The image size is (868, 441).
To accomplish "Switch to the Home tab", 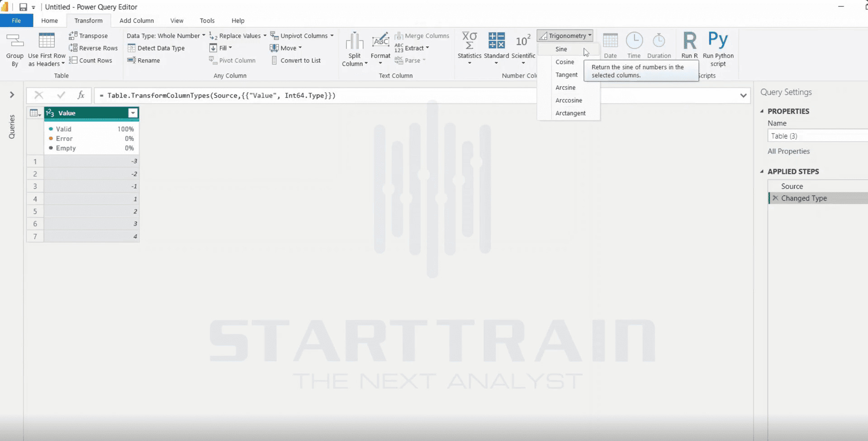I will coord(49,20).
